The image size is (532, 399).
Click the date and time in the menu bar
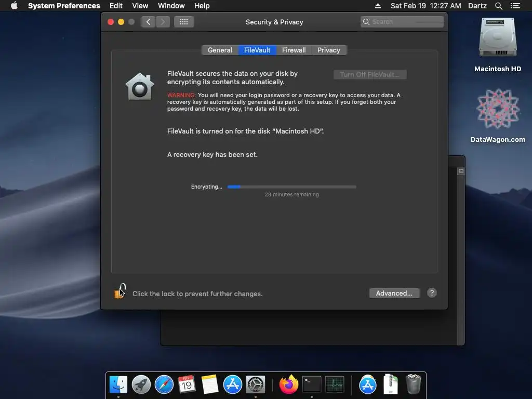point(426,6)
